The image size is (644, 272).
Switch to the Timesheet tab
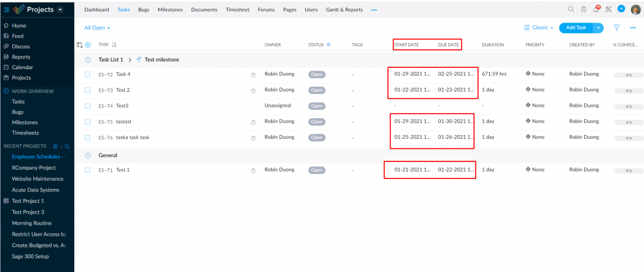point(237,10)
